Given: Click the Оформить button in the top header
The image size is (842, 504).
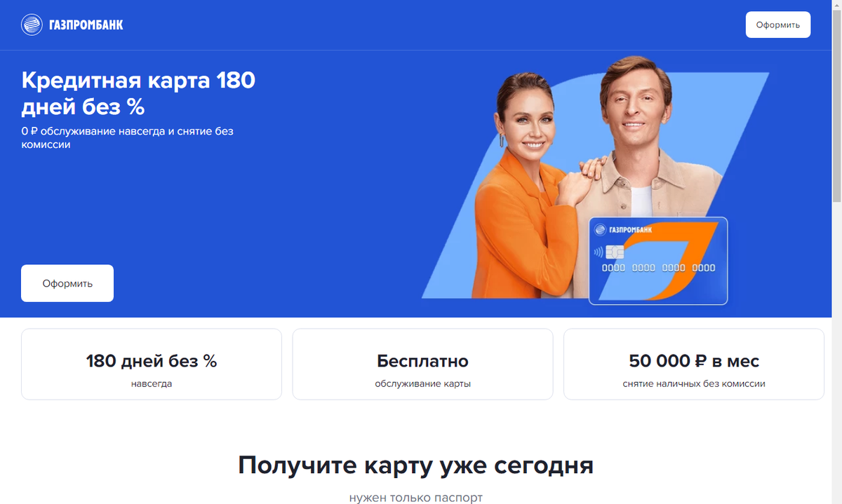Looking at the screenshot, I should coord(777,25).
